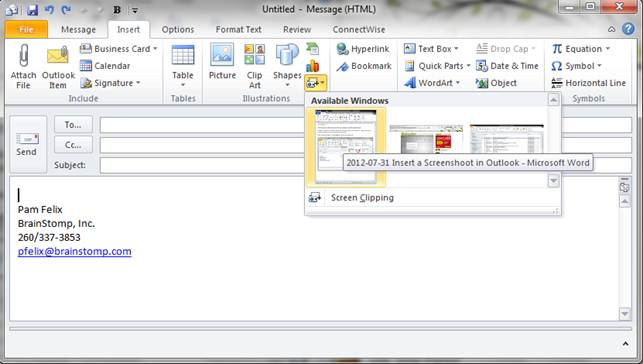643x364 pixels.
Task: Insert a Calendar into the message
Action: (x=105, y=66)
